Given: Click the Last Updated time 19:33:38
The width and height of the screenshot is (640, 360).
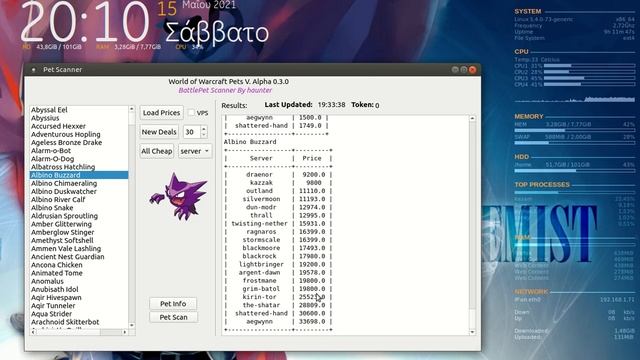Looking at the screenshot, I should click(x=331, y=105).
